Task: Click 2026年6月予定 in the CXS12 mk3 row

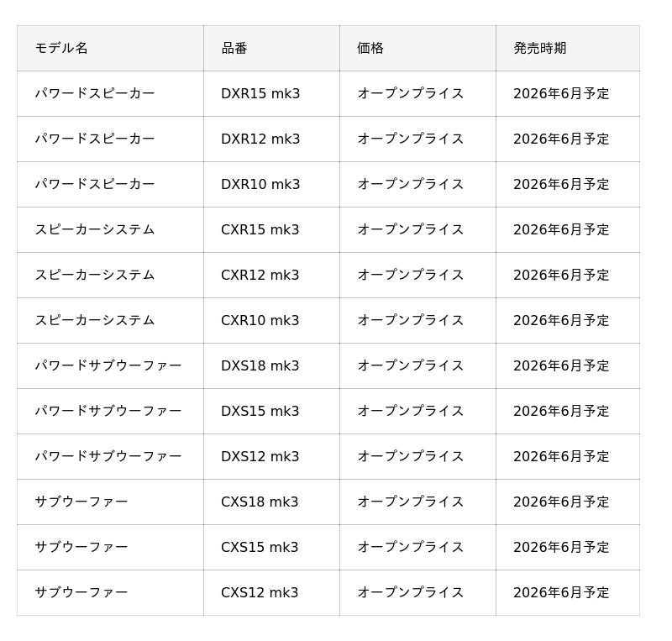Action: pyautogui.click(x=561, y=593)
